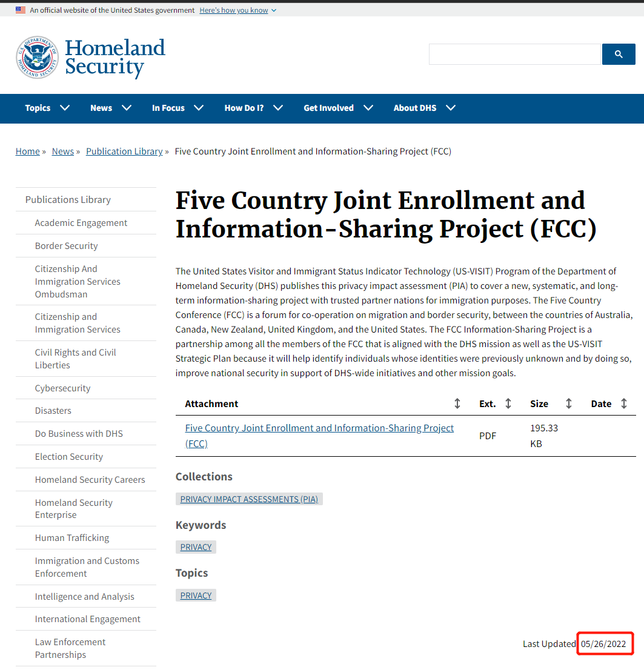This screenshot has width=644, height=670.
Task: Click the DHS seal logo
Action: pyautogui.click(x=37, y=58)
